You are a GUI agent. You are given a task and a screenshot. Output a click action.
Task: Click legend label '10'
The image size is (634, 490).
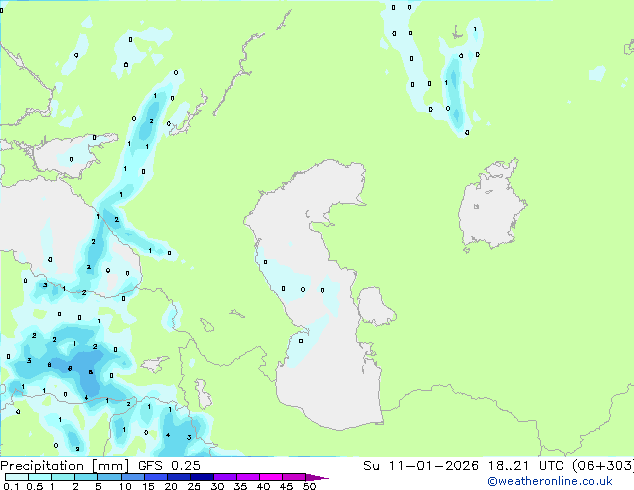coord(125,486)
